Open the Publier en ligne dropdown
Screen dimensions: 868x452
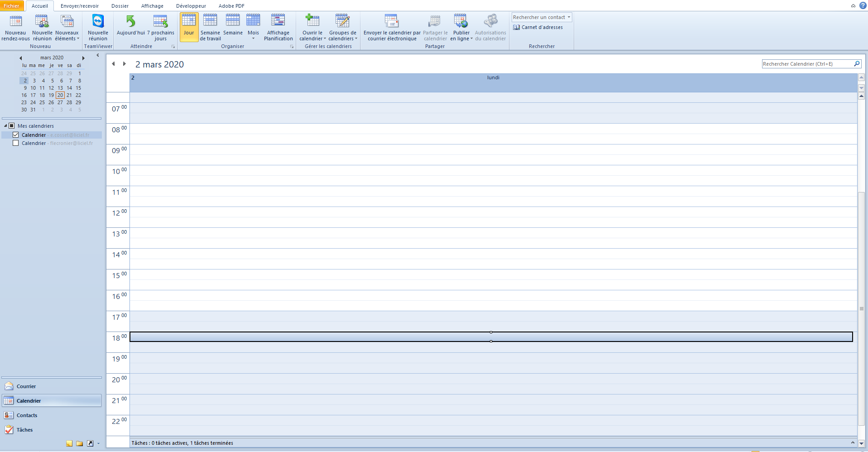pos(461,28)
